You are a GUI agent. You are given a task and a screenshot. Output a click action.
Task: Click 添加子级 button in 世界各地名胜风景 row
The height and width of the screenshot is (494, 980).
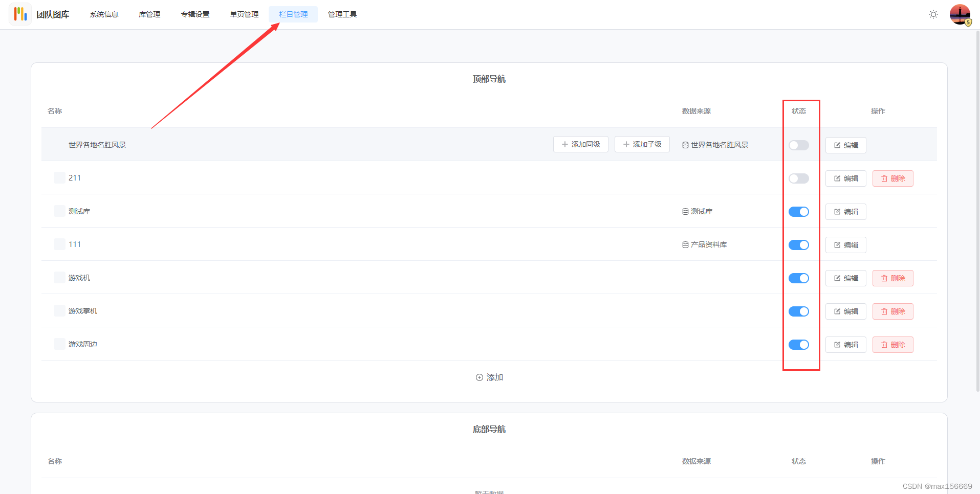[642, 144]
